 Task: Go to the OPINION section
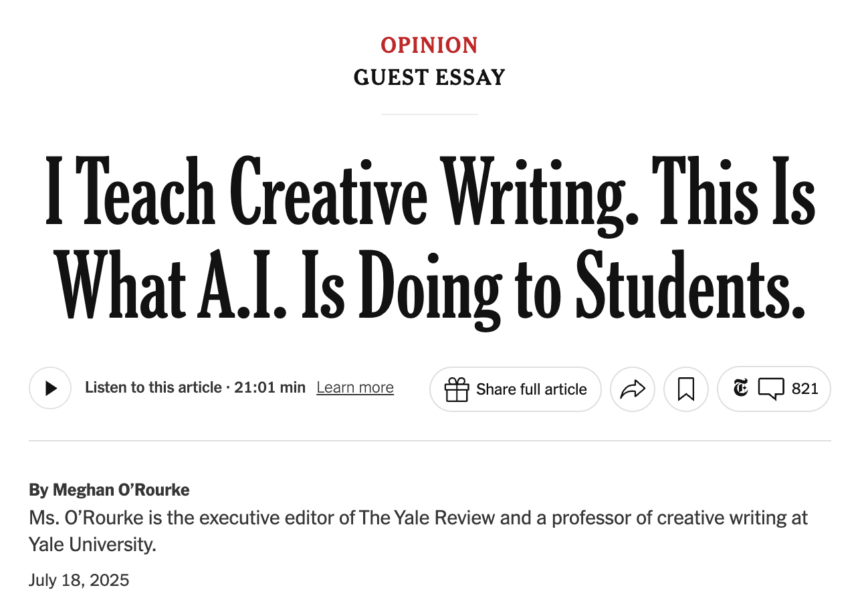coord(429,45)
